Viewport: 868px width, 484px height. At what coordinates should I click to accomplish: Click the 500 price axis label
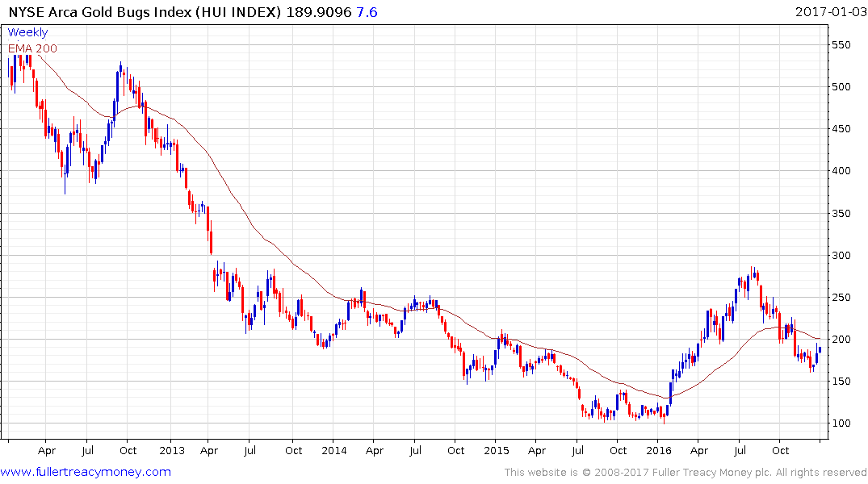(841, 87)
